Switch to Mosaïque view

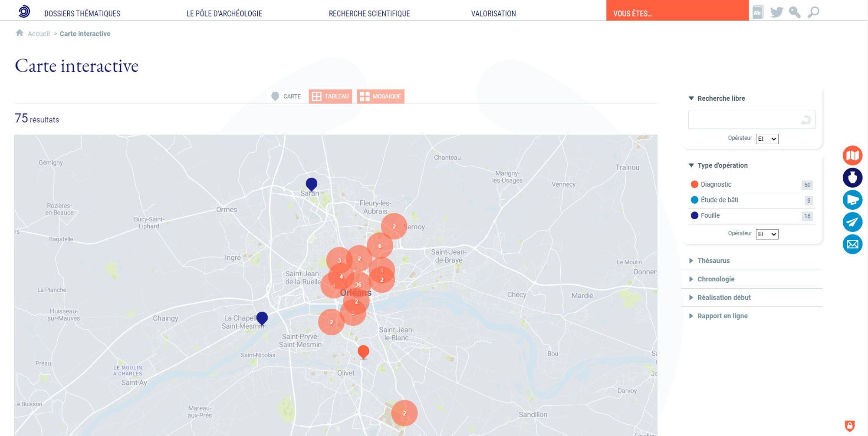(381, 96)
